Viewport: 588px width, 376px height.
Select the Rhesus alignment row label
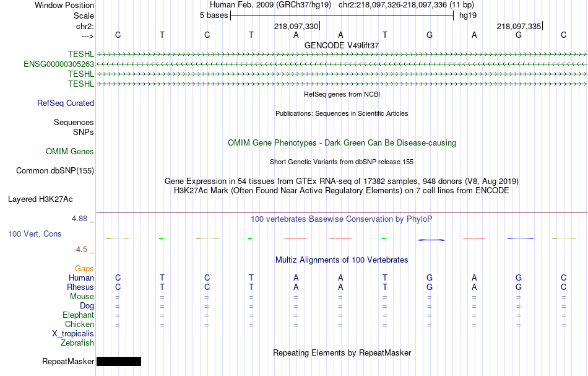[x=80, y=287]
